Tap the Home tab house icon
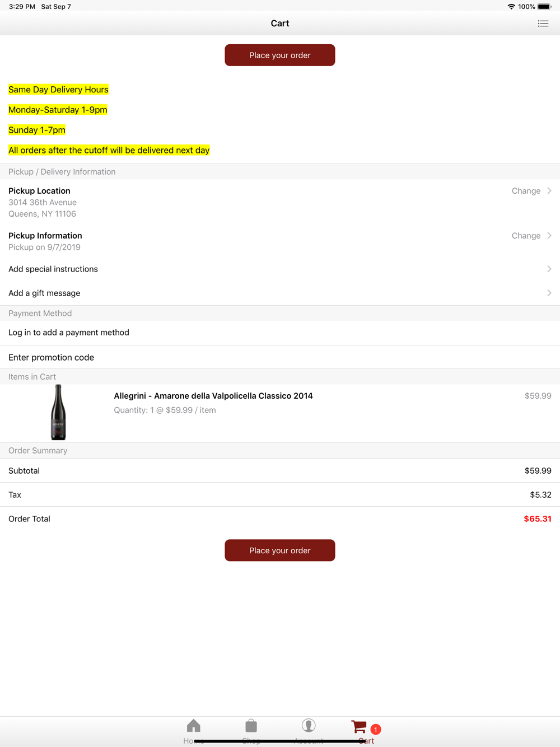This screenshot has height=747, width=560. coord(194,726)
